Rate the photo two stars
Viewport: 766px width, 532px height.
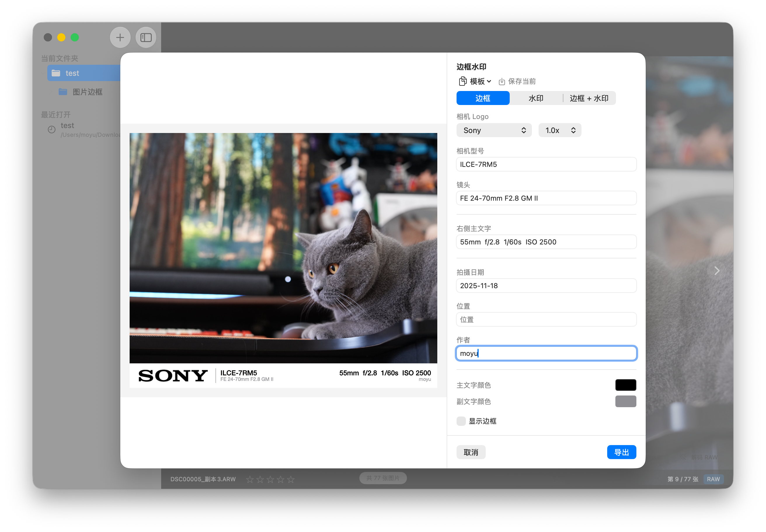click(260, 480)
